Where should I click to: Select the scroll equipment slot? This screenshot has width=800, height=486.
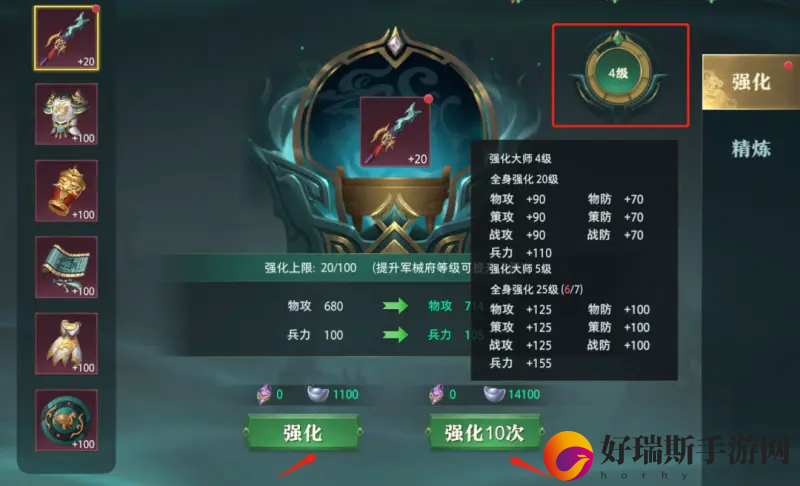(66, 267)
